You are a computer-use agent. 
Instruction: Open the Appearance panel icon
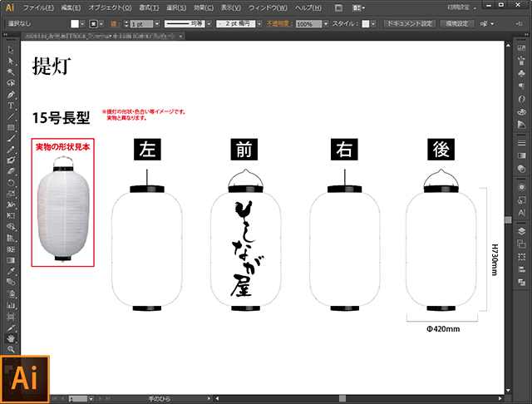point(521,187)
